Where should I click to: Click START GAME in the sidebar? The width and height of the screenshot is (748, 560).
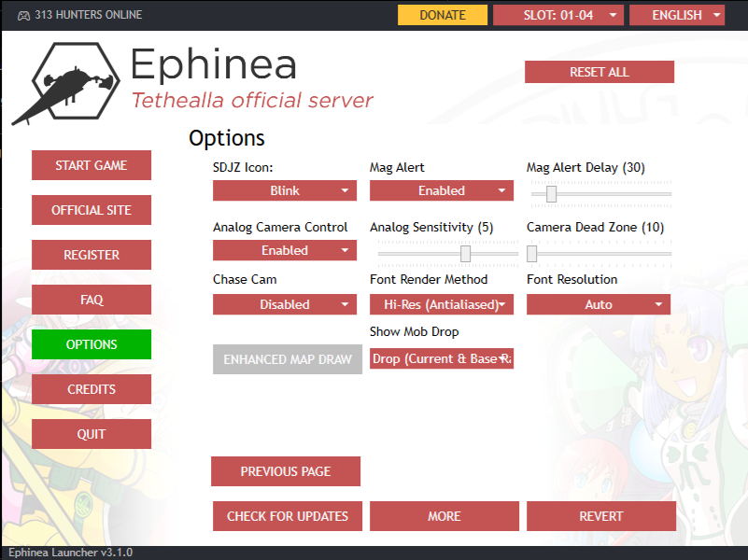click(x=92, y=165)
